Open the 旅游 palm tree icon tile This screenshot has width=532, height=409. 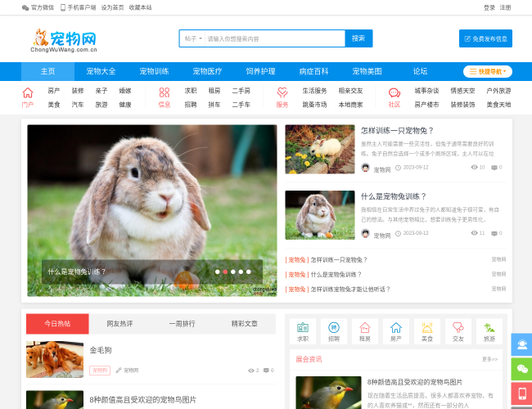pyautogui.click(x=489, y=331)
